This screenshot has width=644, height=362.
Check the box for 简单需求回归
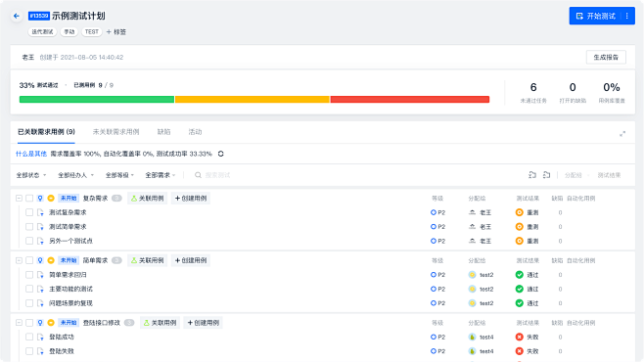[x=29, y=275]
